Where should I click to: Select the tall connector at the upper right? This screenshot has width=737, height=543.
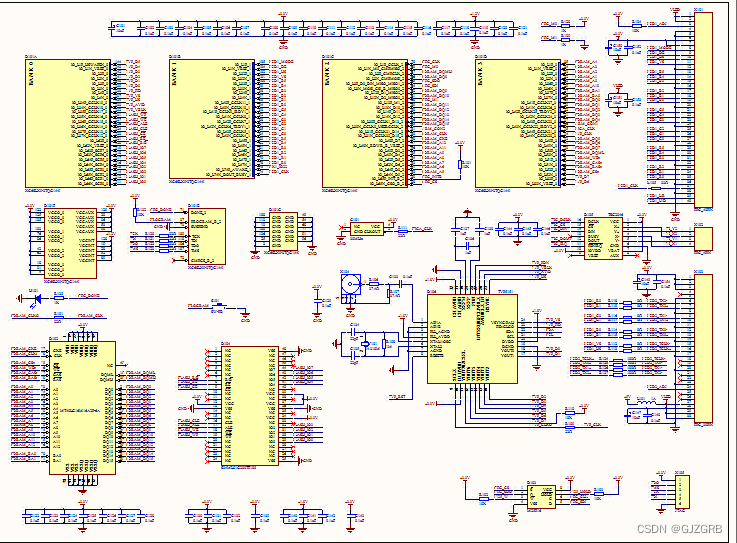704,109
